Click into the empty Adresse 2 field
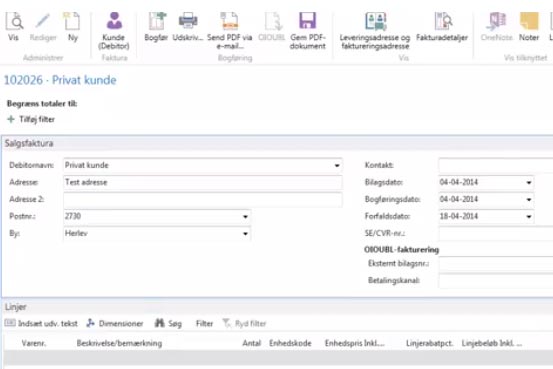553x369 pixels. pos(203,200)
